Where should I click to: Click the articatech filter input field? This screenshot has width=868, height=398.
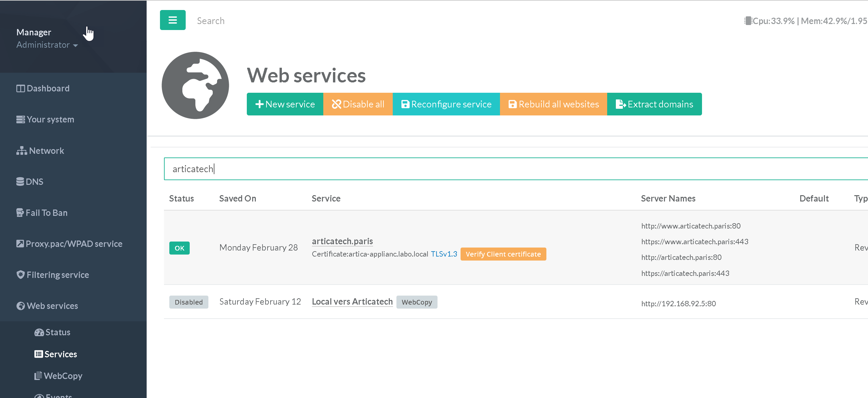click(x=505, y=169)
